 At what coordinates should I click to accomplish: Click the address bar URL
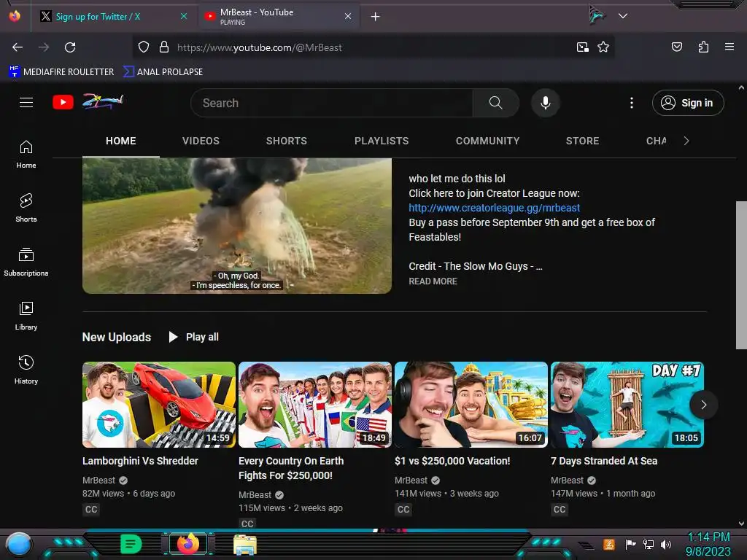click(x=259, y=47)
